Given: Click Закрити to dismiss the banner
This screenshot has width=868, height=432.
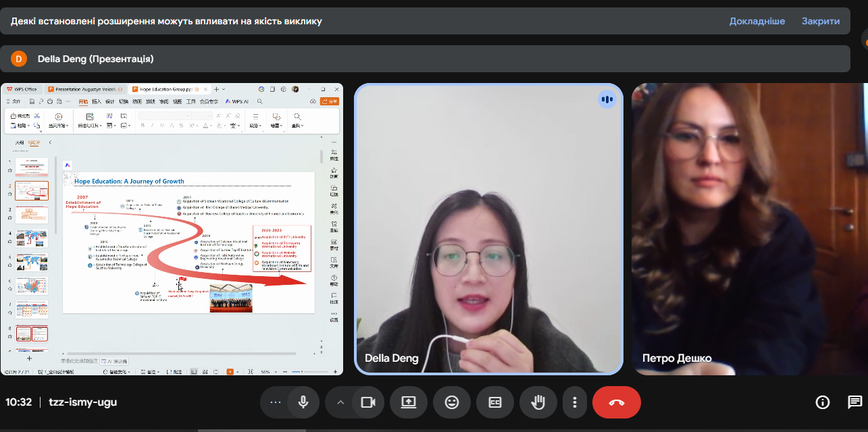Looking at the screenshot, I should [821, 21].
